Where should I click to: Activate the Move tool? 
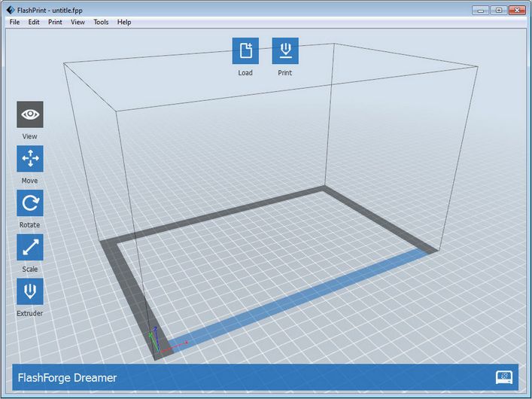tap(30, 159)
